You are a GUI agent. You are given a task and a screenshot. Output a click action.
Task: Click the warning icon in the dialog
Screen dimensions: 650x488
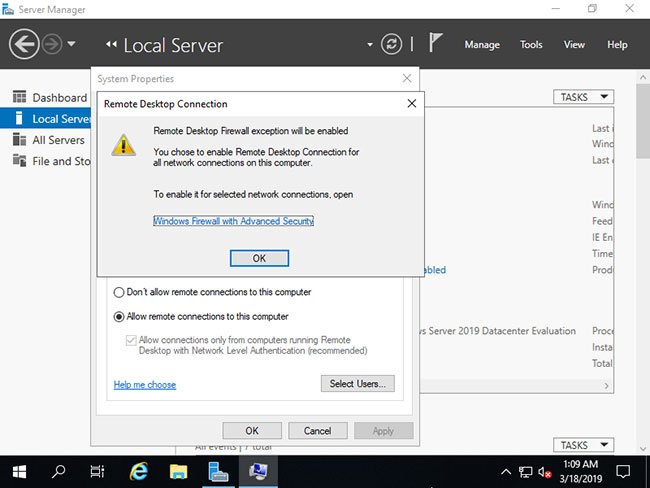pyautogui.click(x=123, y=145)
